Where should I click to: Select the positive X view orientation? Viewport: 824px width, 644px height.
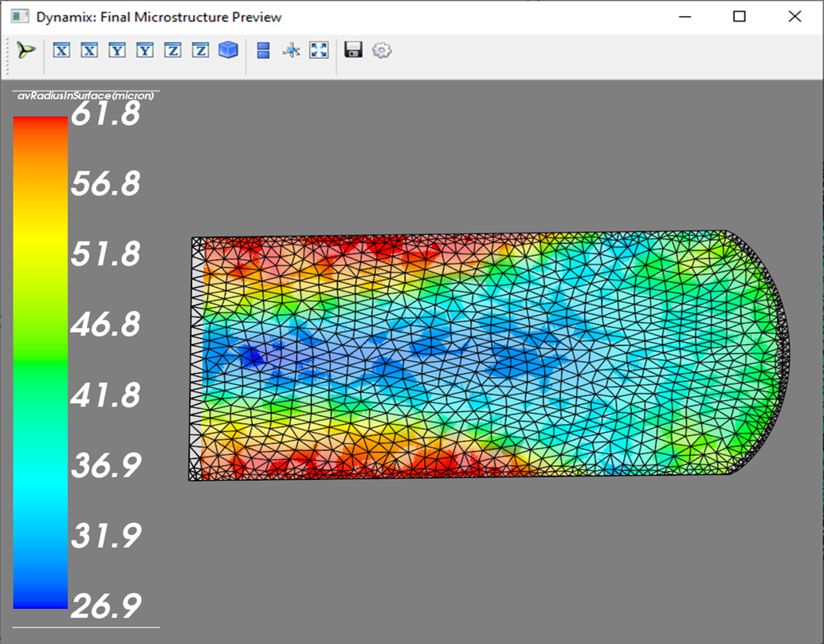[x=61, y=50]
